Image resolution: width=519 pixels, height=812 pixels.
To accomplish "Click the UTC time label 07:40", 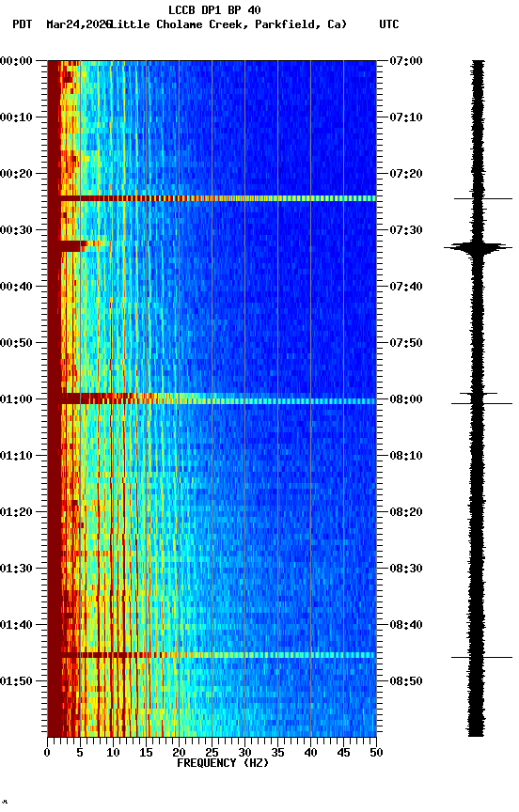I will (406, 287).
